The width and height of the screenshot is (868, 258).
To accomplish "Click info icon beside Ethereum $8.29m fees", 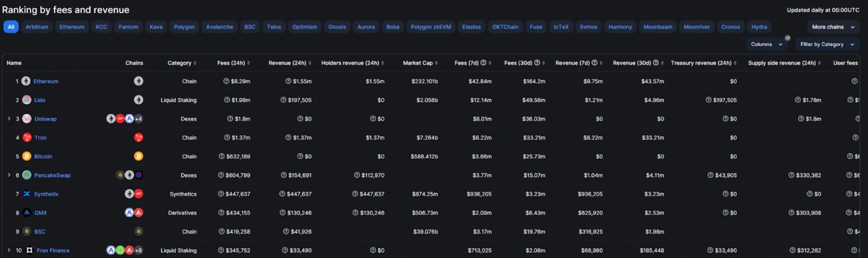I will [x=226, y=81].
